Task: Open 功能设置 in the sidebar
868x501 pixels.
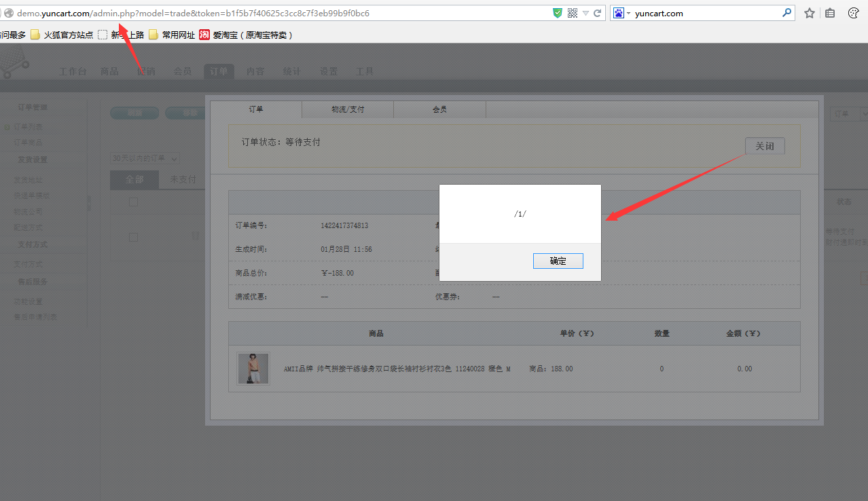Action: click(x=29, y=301)
